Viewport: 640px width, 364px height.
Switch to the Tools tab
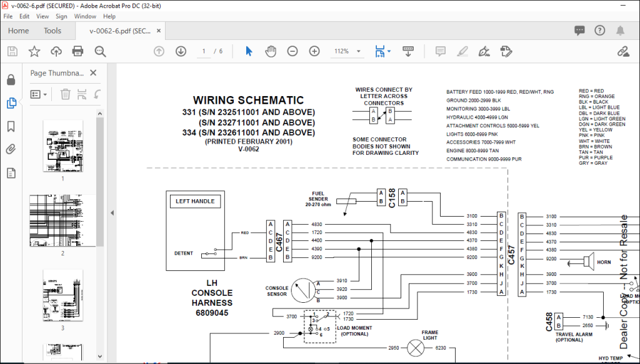(52, 31)
